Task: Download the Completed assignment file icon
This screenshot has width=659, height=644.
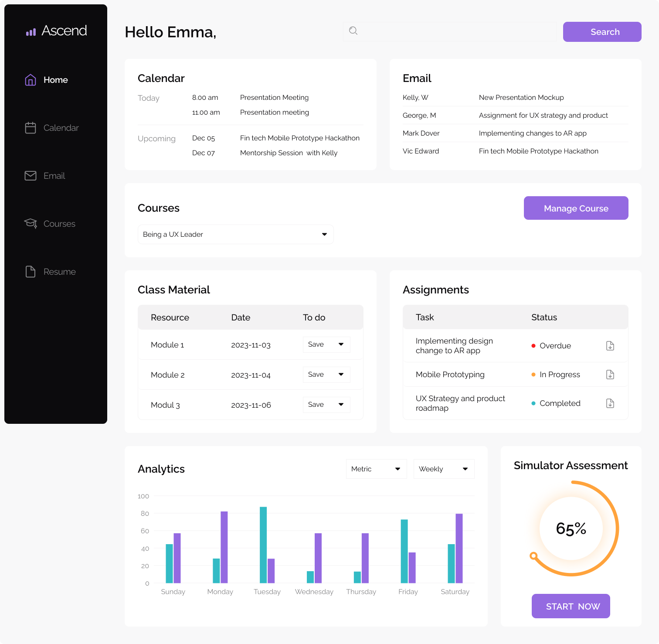Action: point(610,403)
